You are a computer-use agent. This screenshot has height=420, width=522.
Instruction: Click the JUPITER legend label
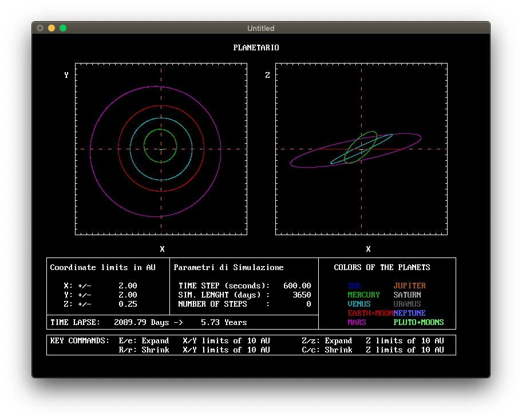[409, 286]
